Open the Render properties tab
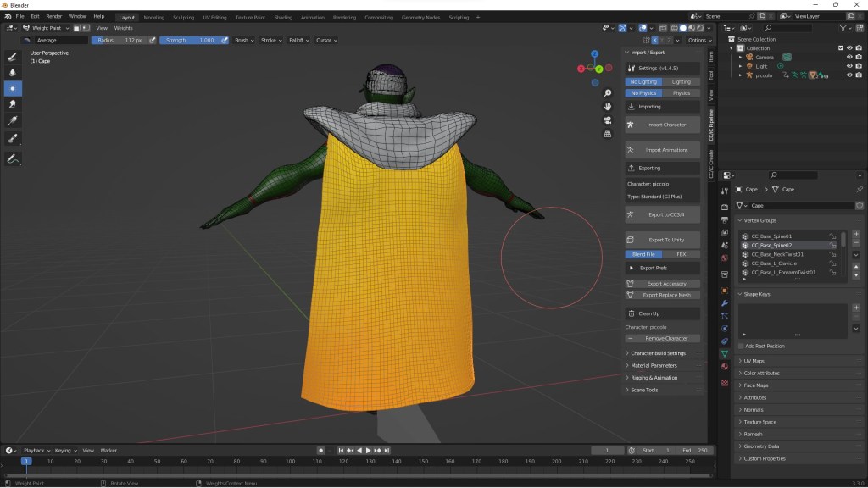Viewport: 868px width, 488px height. coord(725,207)
